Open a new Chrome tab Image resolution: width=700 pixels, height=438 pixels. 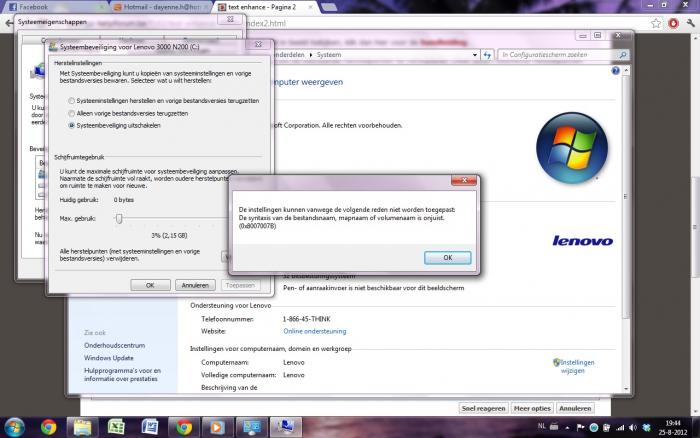tap(329, 7)
